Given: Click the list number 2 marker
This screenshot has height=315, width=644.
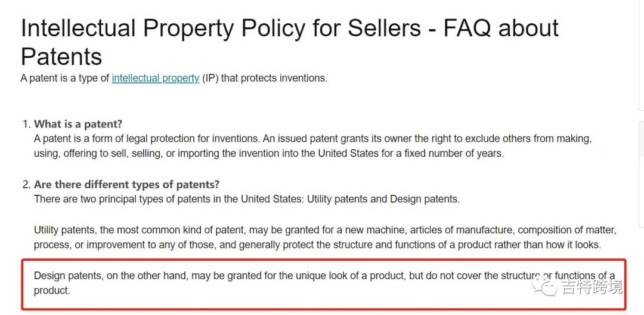Looking at the screenshot, I should pyautogui.click(x=26, y=185).
